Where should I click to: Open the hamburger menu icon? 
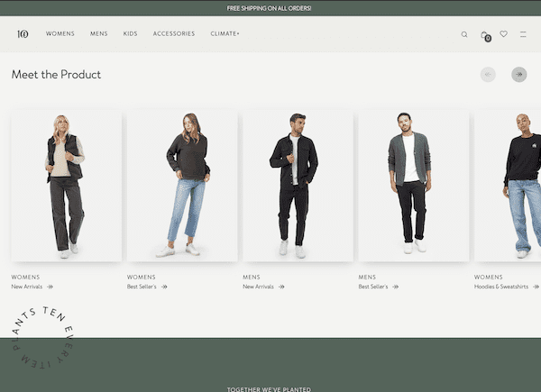coord(523,34)
